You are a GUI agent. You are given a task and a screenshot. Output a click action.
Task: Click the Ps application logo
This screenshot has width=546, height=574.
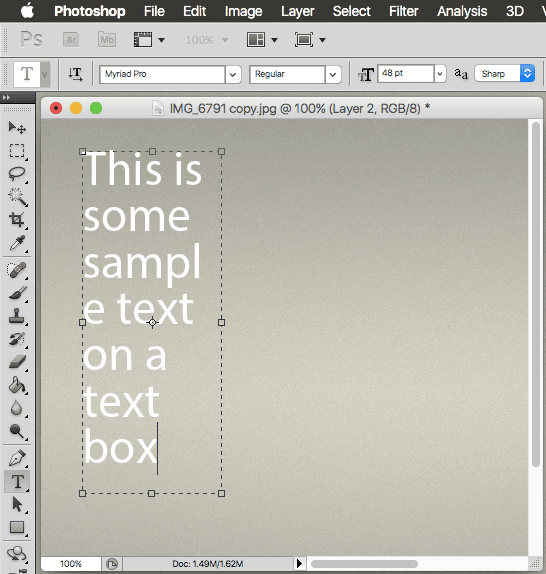click(31, 39)
